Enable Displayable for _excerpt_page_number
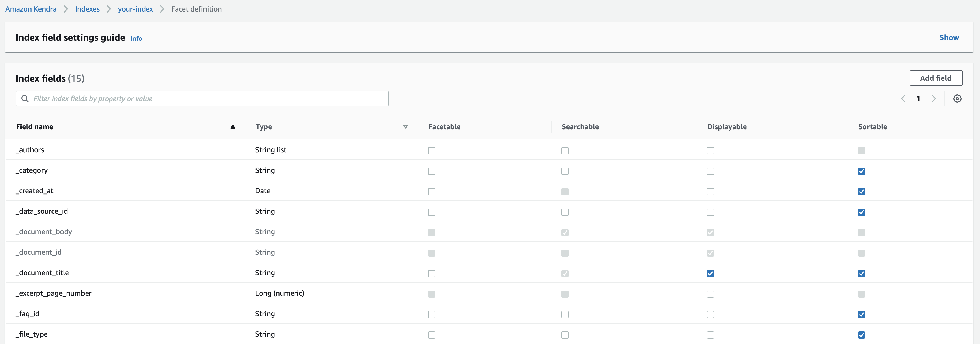980x344 pixels. point(710,294)
